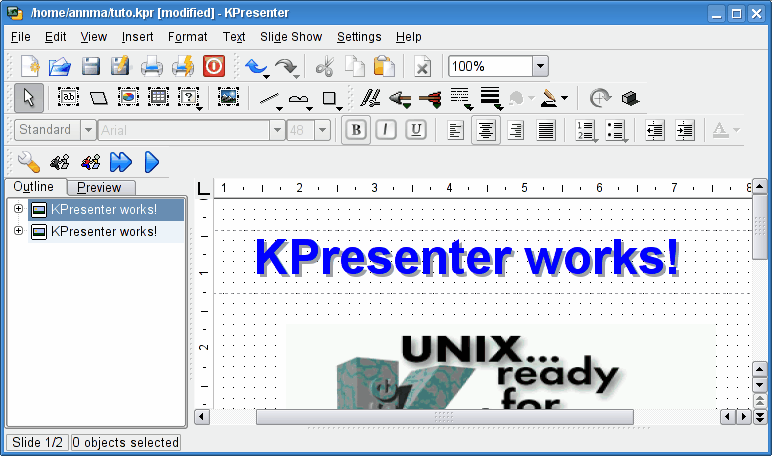Viewport: 772px width, 456px height.
Task: Expand first KPresenter works! outline item
Action: (x=18, y=209)
